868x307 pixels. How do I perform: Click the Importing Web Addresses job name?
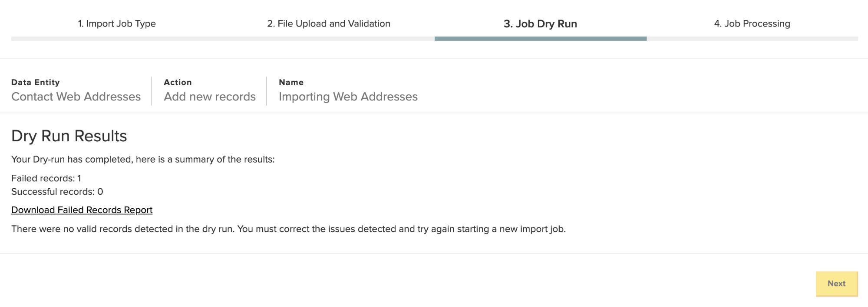coord(348,97)
